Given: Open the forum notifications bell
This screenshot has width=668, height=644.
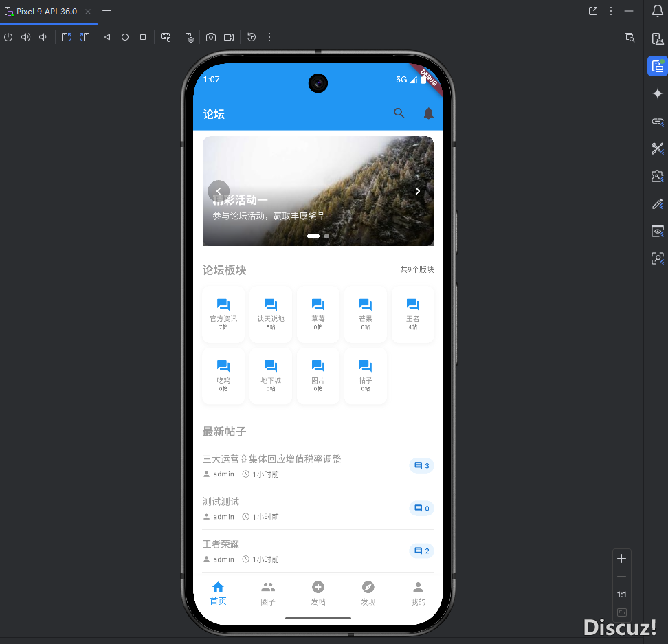Looking at the screenshot, I should point(429,113).
